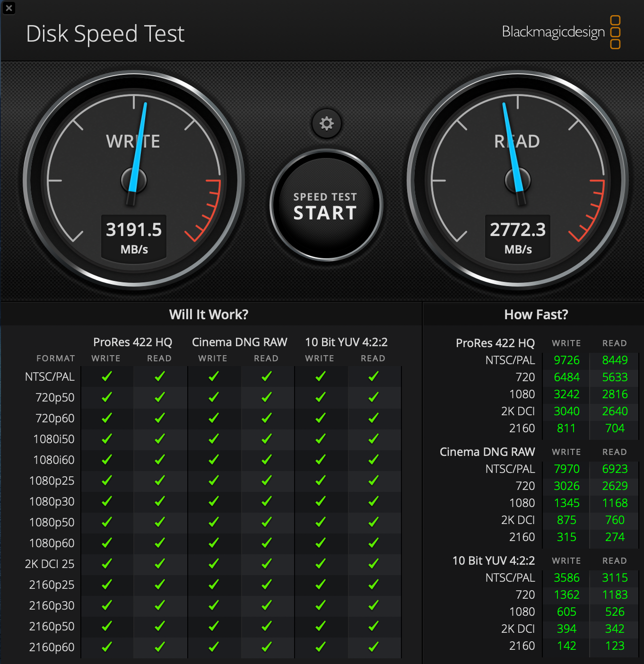Click the Will It Work? heading

tap(209, 315)
